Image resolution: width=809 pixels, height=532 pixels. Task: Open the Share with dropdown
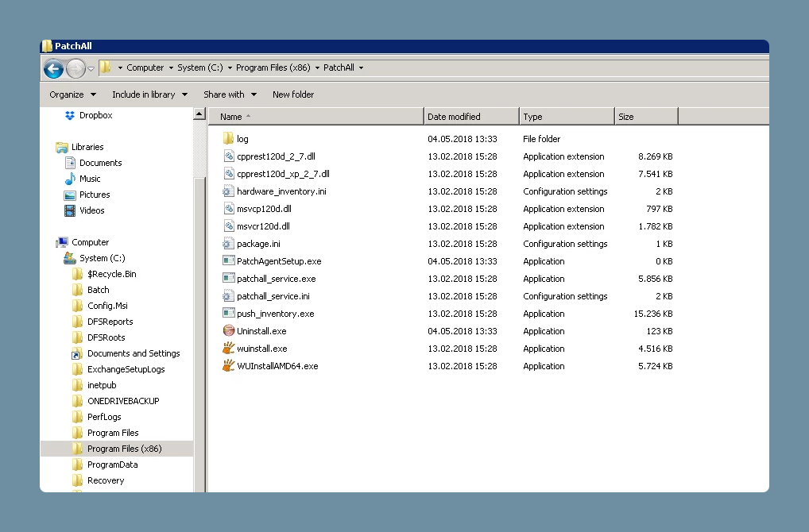(230, 94)
